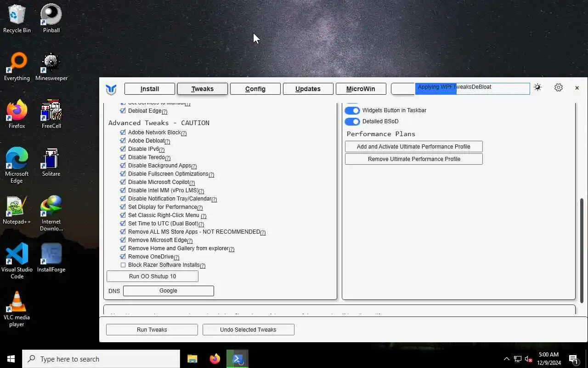Viewport: 588px width, 368px height.
Task: Open the network tray icon
Action: 518,359
